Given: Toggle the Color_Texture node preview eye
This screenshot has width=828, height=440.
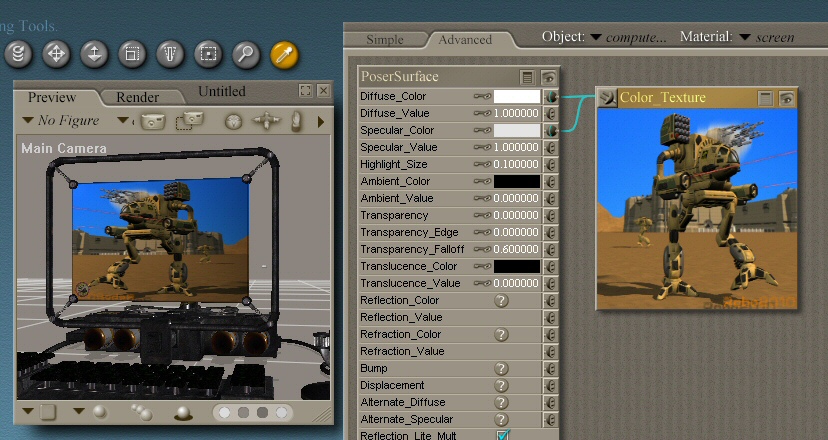Looking at the screenshot, I should 787,98.
